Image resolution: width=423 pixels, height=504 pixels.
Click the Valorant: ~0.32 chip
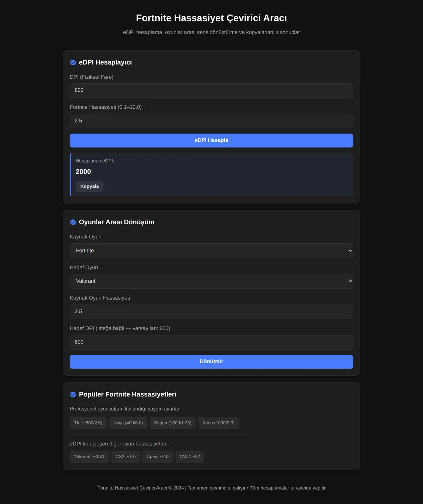89,456
